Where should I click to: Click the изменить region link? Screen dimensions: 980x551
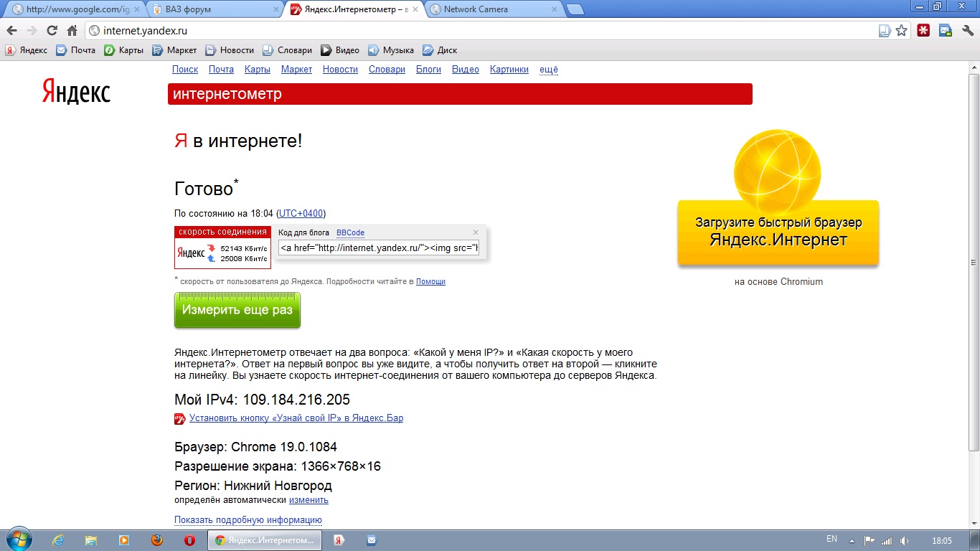pyautogui.click(x=308, y=500)
